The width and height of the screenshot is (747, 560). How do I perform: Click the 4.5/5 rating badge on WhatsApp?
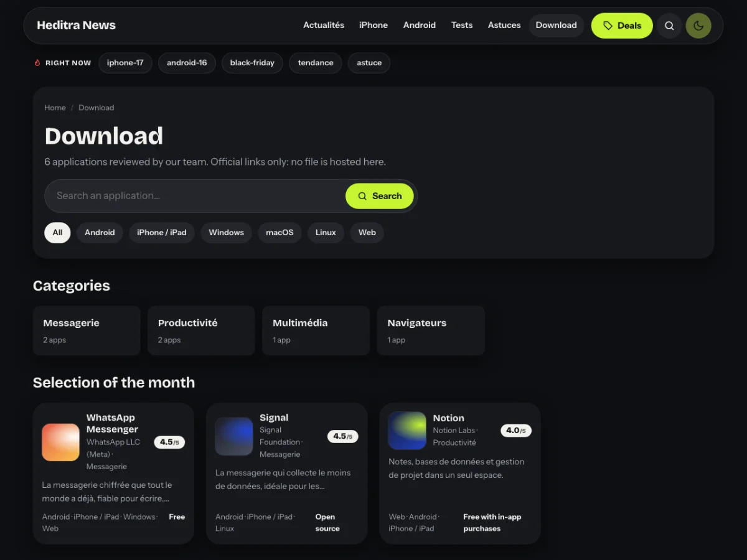pos(169,442)
